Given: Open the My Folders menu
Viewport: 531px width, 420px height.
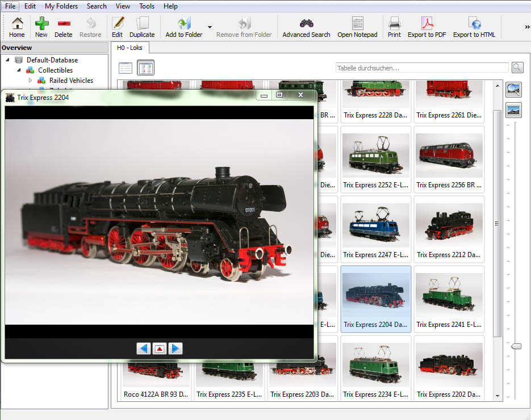Looking at the screenshot, I should pos(61,6).
